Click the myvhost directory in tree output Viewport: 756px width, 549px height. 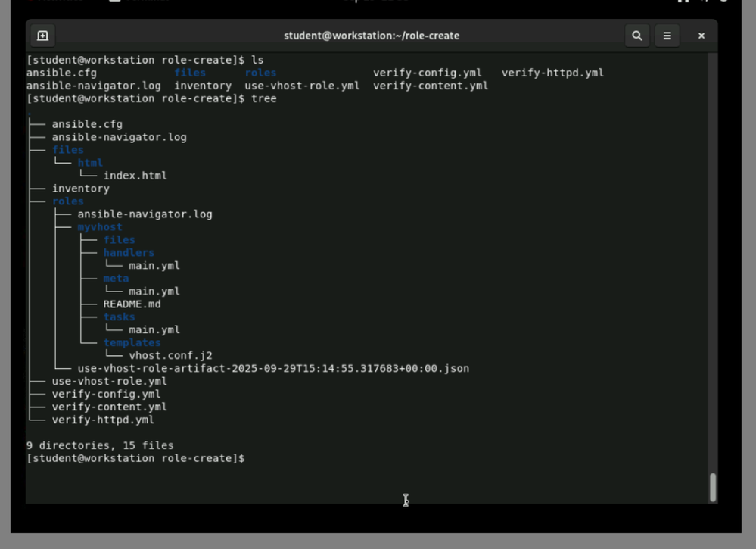pos(99,227)
